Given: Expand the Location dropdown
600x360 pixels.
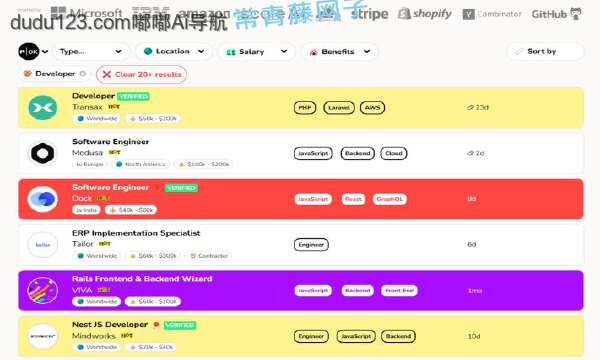Looking at the screenshot, I should tap(173, 51).
